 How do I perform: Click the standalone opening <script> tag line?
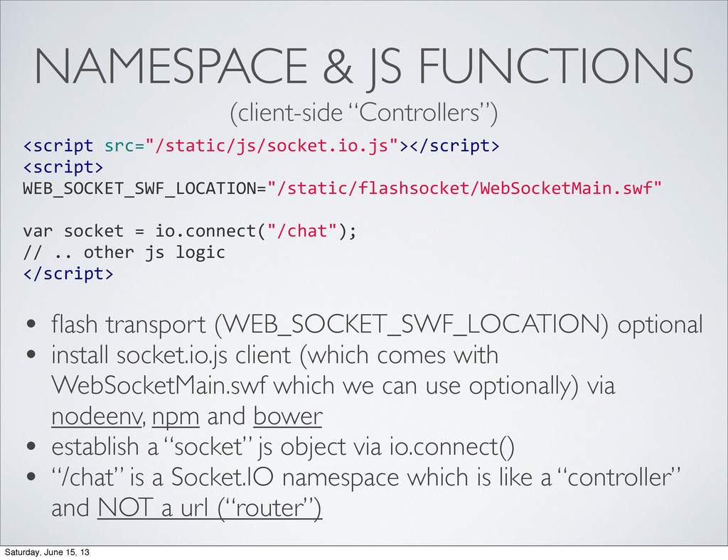coord(63,167)
